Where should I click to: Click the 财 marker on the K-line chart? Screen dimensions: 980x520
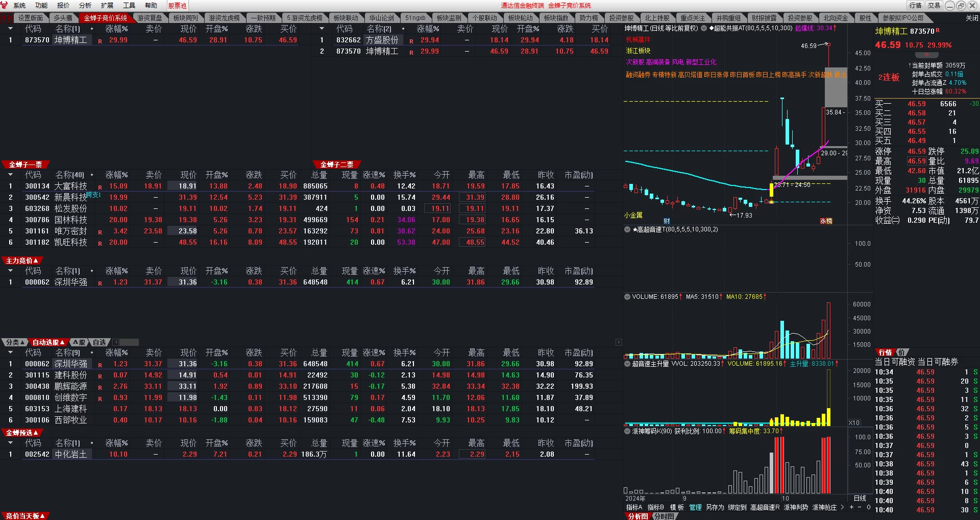click(667, 221)
